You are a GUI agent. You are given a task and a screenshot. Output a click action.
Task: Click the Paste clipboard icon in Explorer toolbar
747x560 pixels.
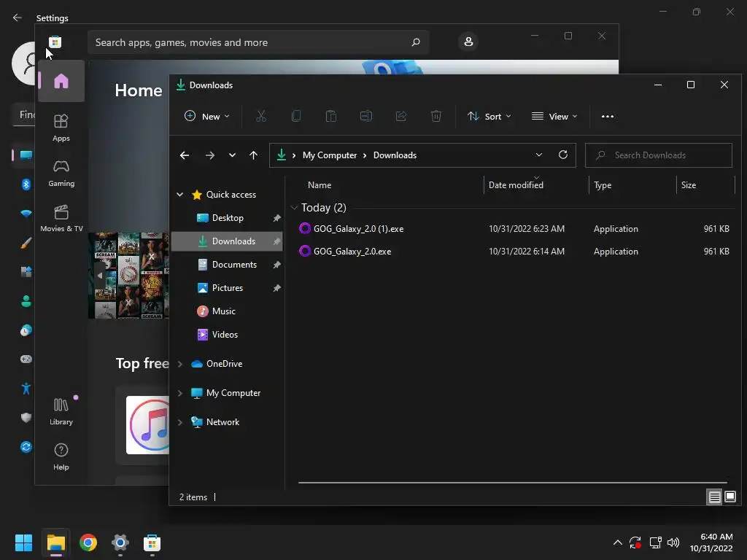click(x=331, y=116)
